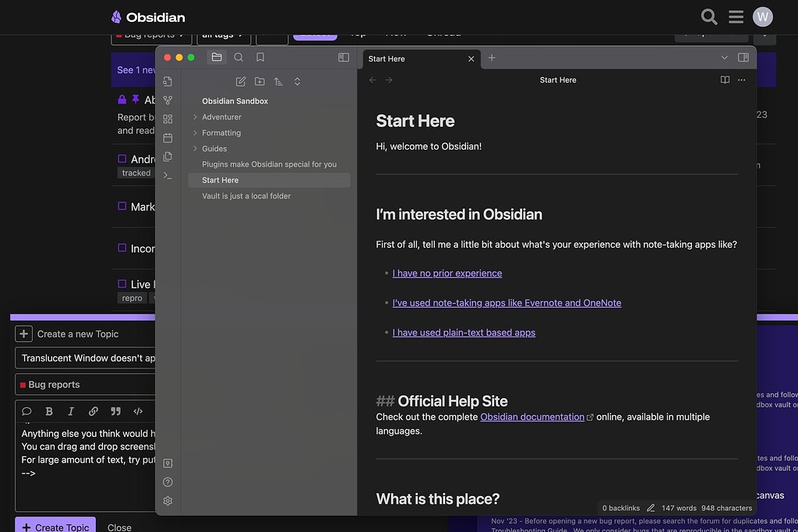Toggle bold formatting in the forum post editor

48,411
